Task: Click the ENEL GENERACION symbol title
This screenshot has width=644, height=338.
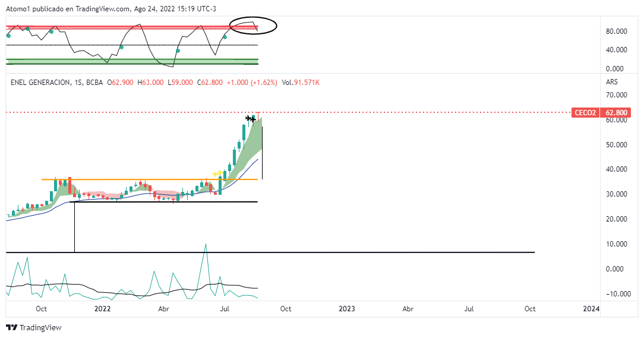Action: (x=40, y=83)
